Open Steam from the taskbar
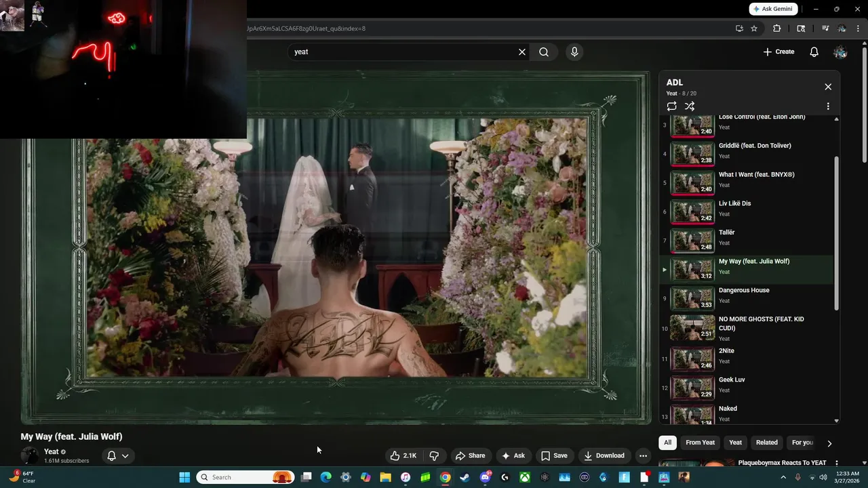 pyautogui.click(x=465, y=477)
